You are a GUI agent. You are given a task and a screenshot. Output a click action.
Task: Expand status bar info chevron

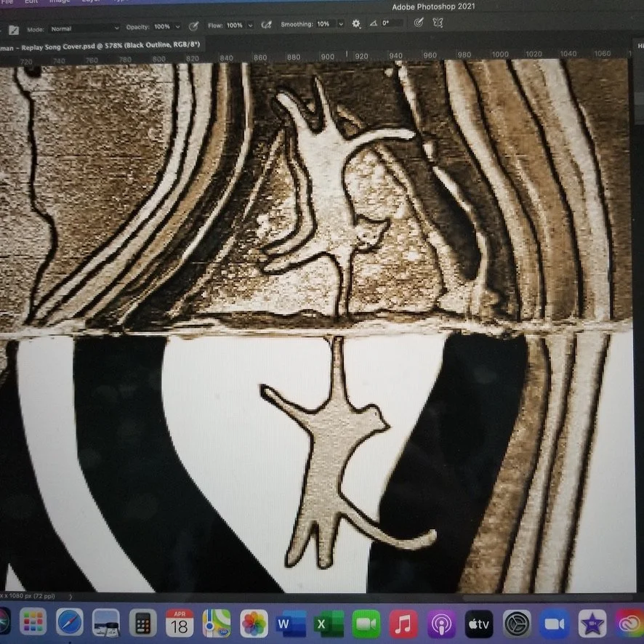[x=71, y=597]
